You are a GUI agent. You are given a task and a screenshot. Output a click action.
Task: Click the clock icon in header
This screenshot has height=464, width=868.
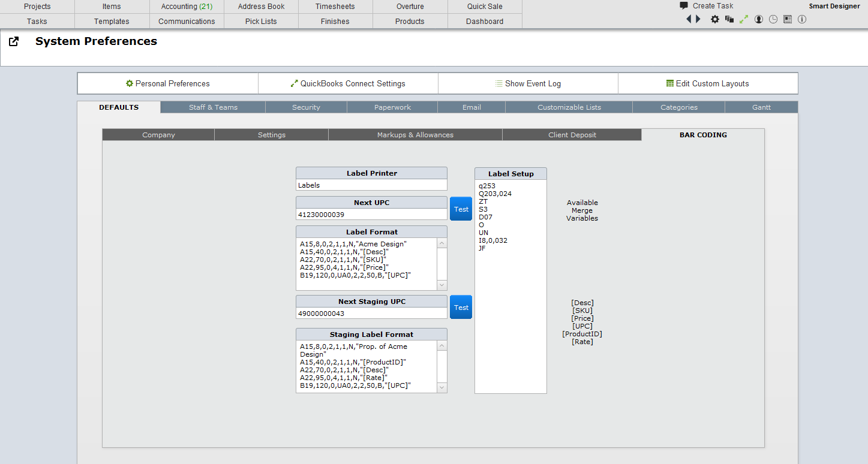[773, 19]
